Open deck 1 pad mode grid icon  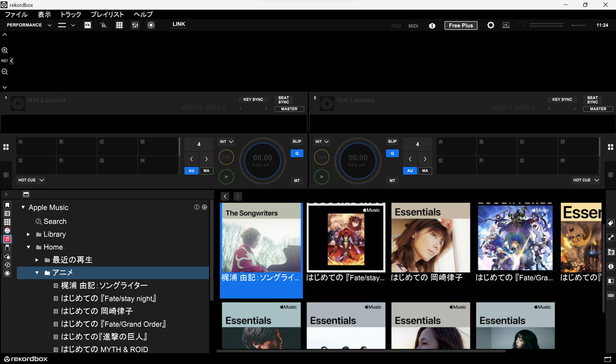pos(6,147)
